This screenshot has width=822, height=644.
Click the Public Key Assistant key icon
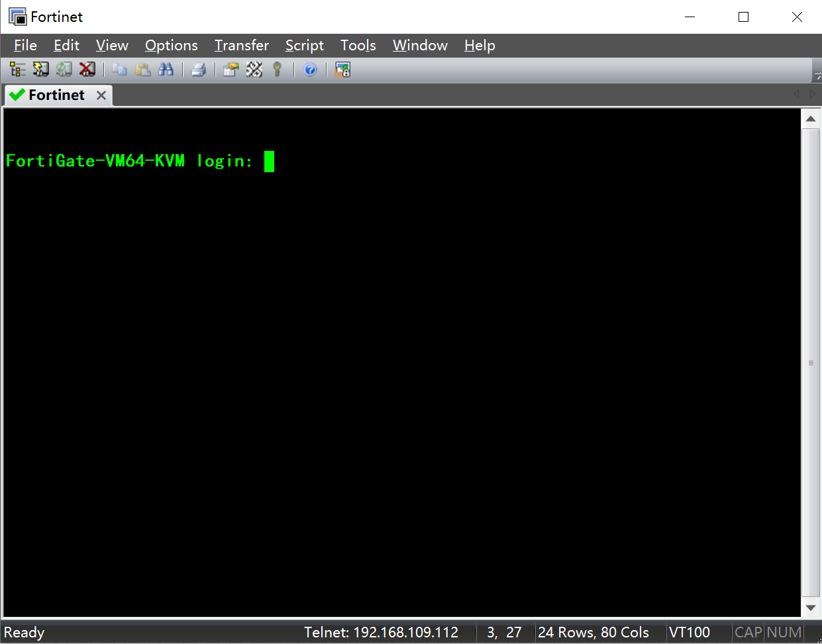pos(278,69)
